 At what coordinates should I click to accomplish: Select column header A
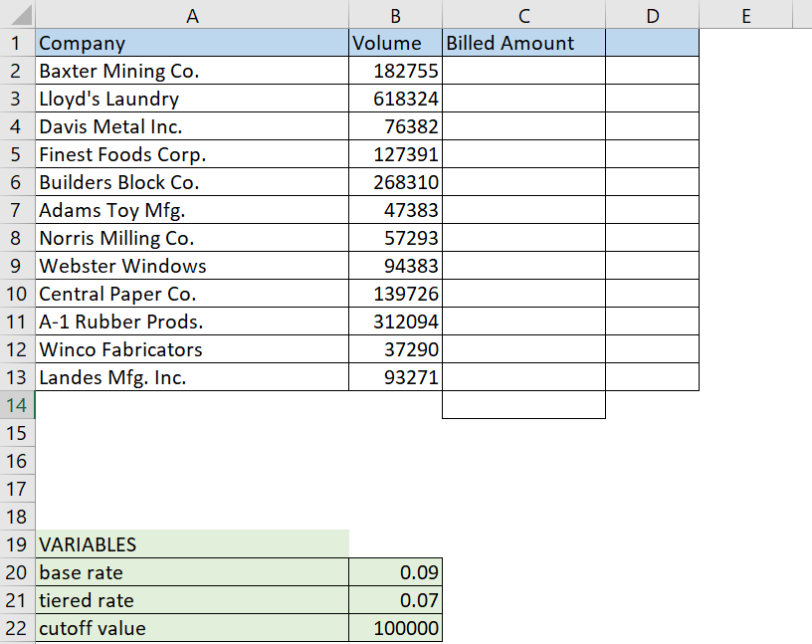coord(192,14)
